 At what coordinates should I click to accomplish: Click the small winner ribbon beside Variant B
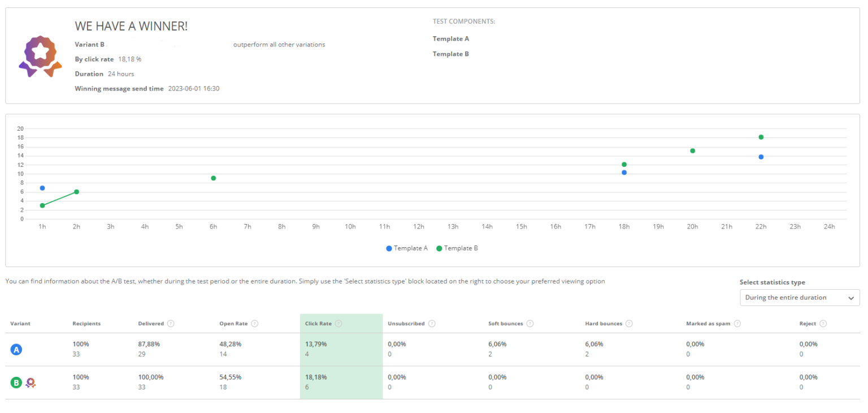(x=31, y=383)
